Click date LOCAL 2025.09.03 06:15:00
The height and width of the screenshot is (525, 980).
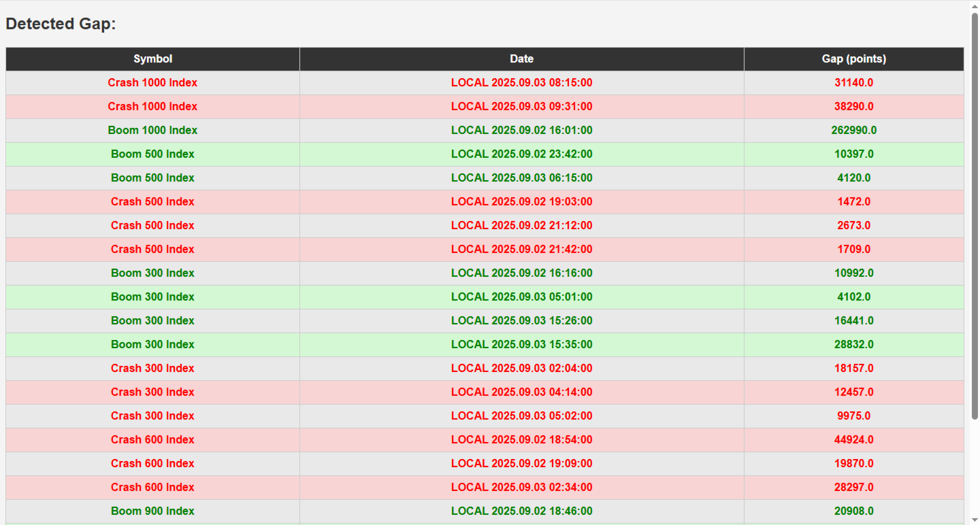[x=522, y=178]
